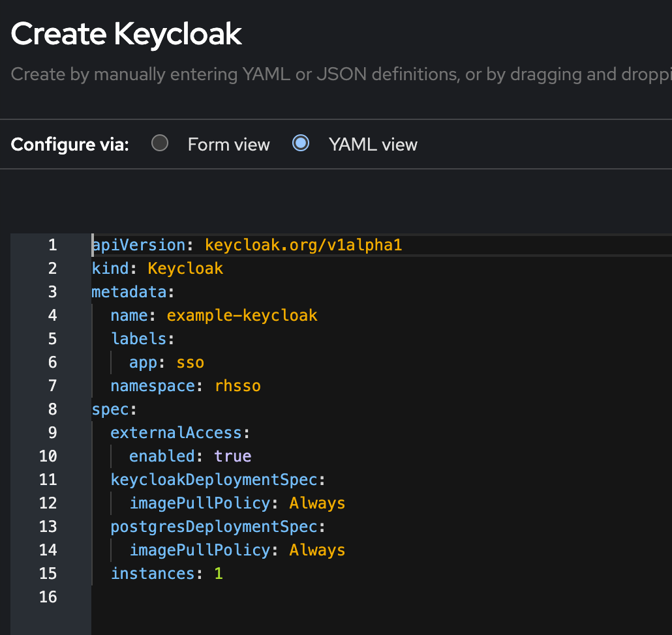
Task: Click the Form view label
Action: [229, 145]
